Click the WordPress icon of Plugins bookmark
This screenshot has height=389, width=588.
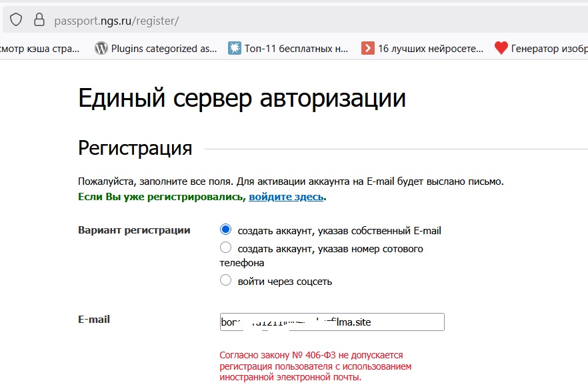101,48
